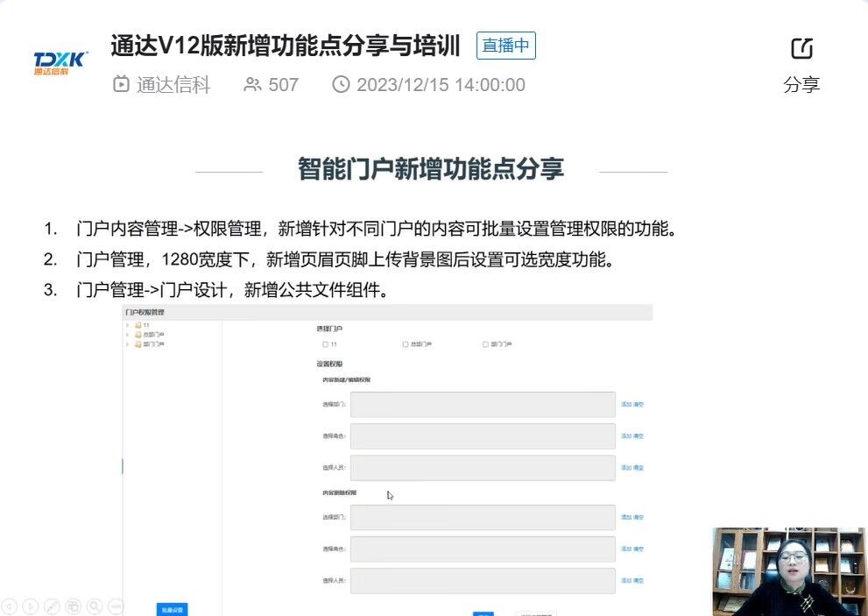The width and height of the screenshot is (868, 616).
Task: Click 选择人员 field under 内容新建/编辑权限
Action: [x=483, y=468]
